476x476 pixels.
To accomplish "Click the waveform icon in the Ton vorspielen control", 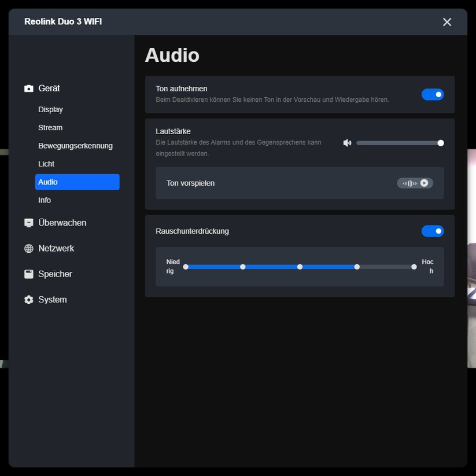I will [409, 182].
